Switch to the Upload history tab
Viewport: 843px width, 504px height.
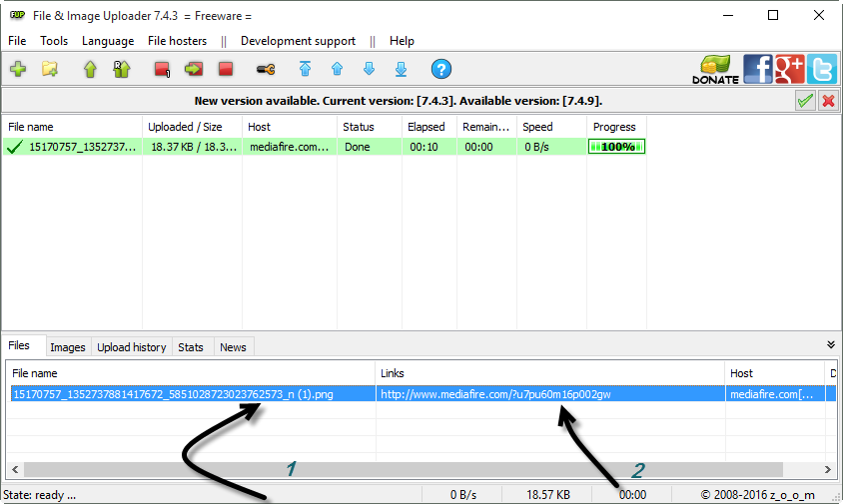pyautogui.click(x=131, y=347)
